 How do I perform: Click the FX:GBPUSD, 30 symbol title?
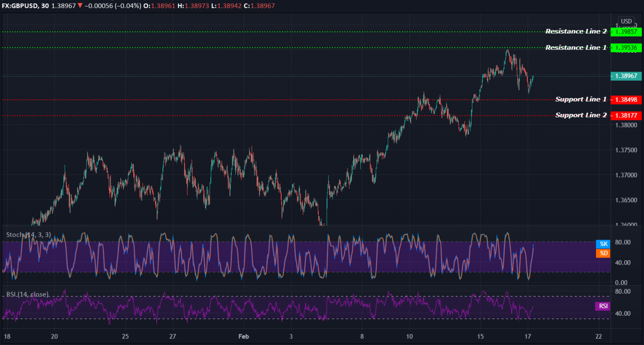point(25,6)
